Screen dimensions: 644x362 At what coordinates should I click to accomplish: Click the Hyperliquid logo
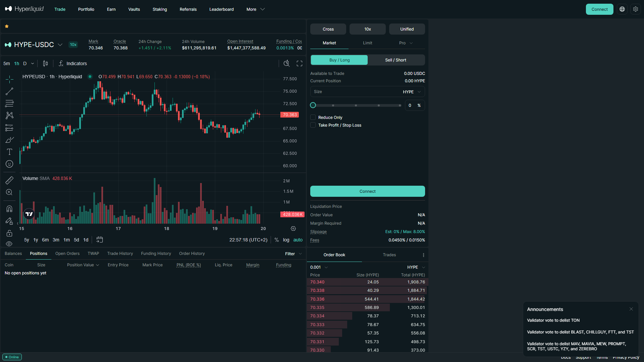(24, 9)
